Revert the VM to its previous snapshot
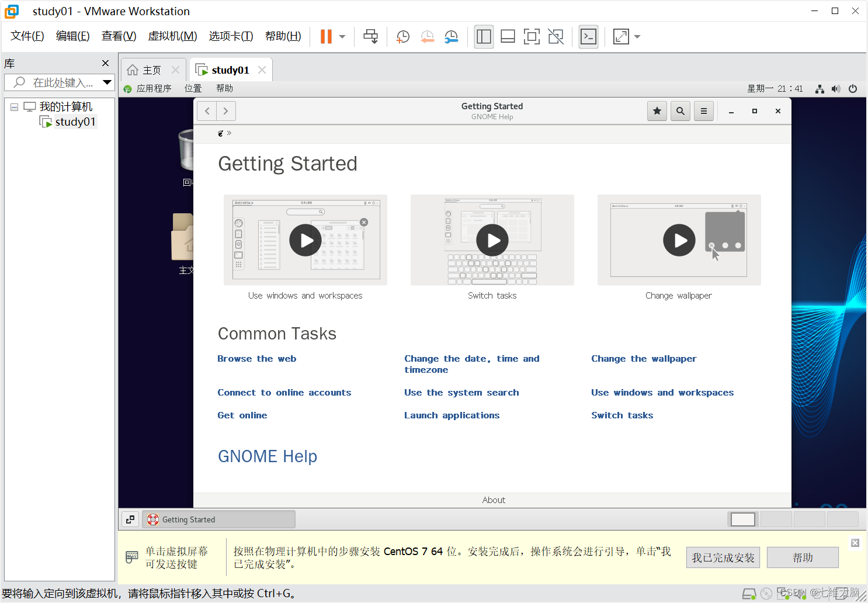 (427, 37)
